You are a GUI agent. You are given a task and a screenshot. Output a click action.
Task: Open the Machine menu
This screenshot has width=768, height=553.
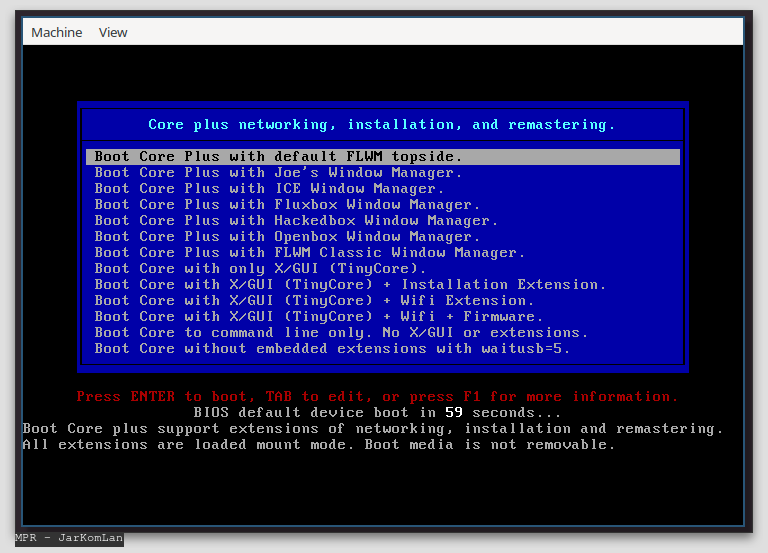[x=57, y=32]
